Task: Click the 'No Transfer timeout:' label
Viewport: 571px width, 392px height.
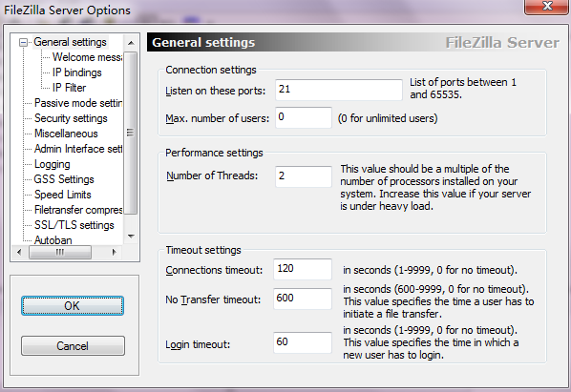Action: click(213, 299)
